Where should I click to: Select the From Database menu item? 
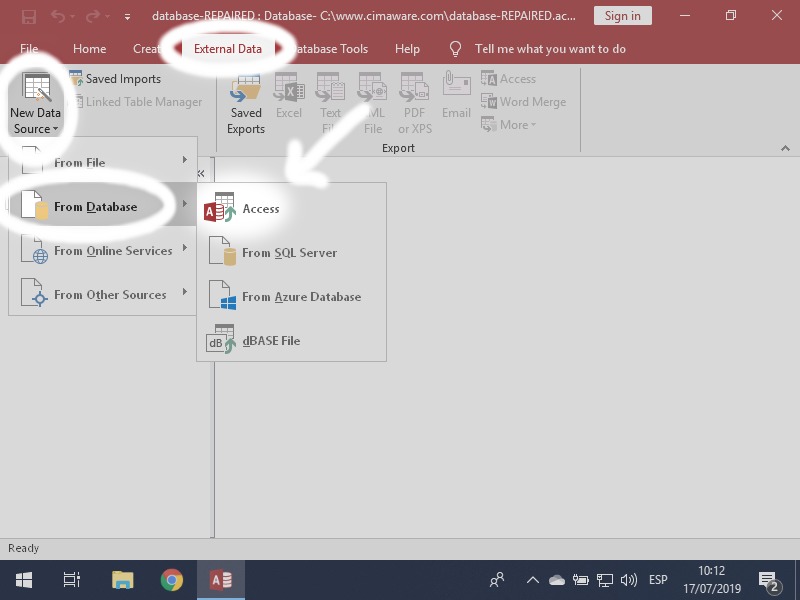pyautogui.click(x=103, y=206)
